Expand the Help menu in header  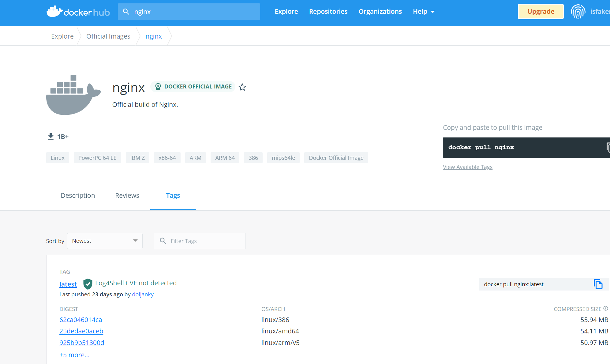pos(424,12)
